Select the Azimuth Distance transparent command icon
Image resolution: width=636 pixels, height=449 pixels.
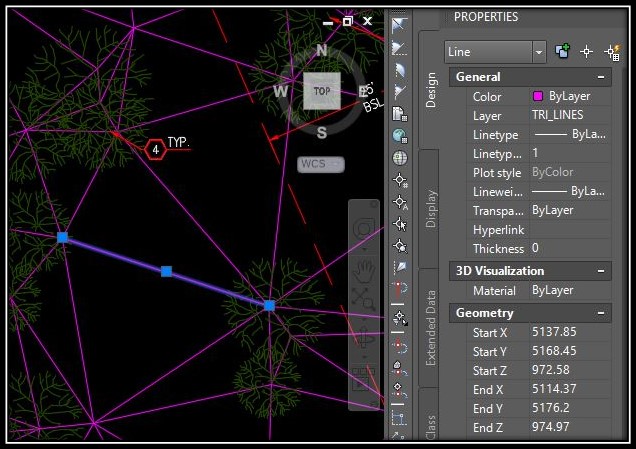[x=400, y=70]
